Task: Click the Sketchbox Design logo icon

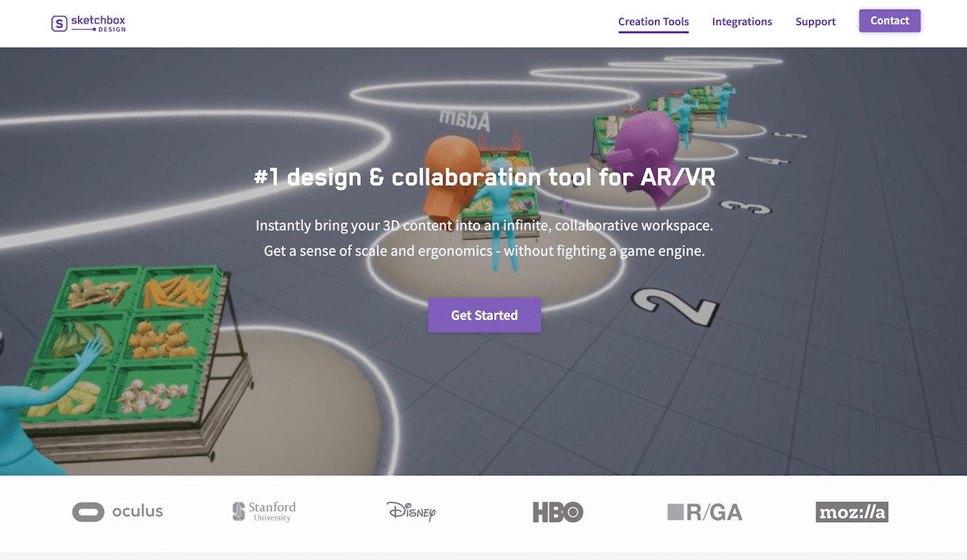Action: pyautogui.click(x=59, y=24)
